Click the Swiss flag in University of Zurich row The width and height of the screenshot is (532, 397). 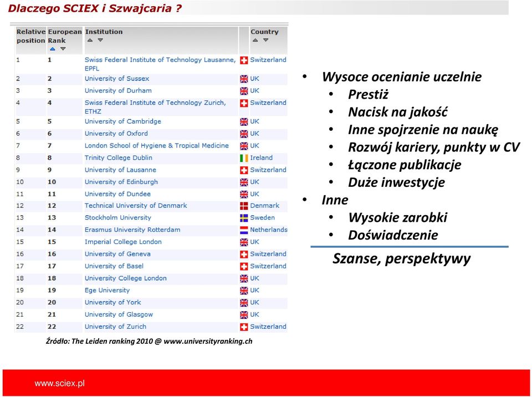pos(244,327)
